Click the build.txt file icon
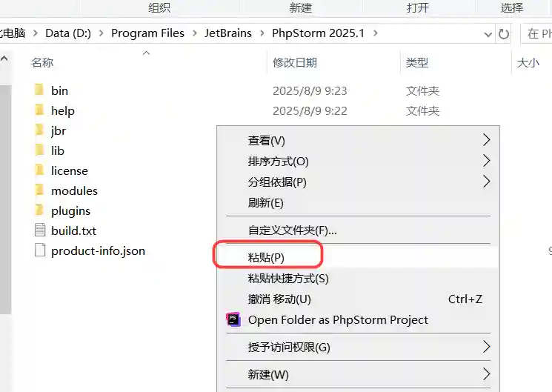 (x=39, y=230)
